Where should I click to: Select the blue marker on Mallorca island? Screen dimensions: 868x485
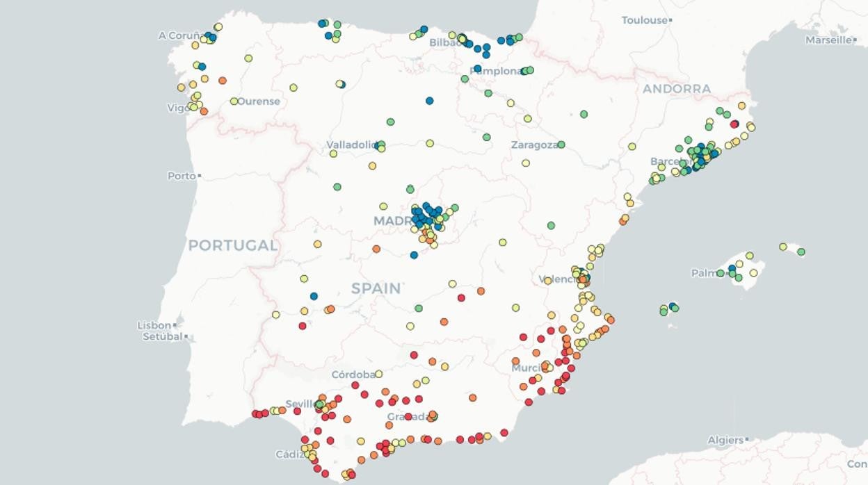732,268
